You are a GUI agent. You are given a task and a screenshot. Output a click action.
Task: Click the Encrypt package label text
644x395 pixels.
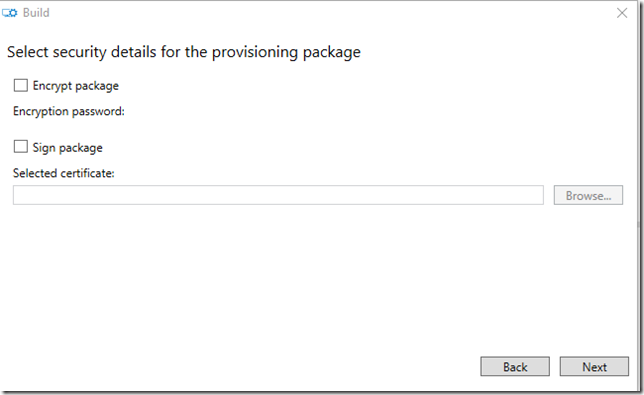click(76, 86)
